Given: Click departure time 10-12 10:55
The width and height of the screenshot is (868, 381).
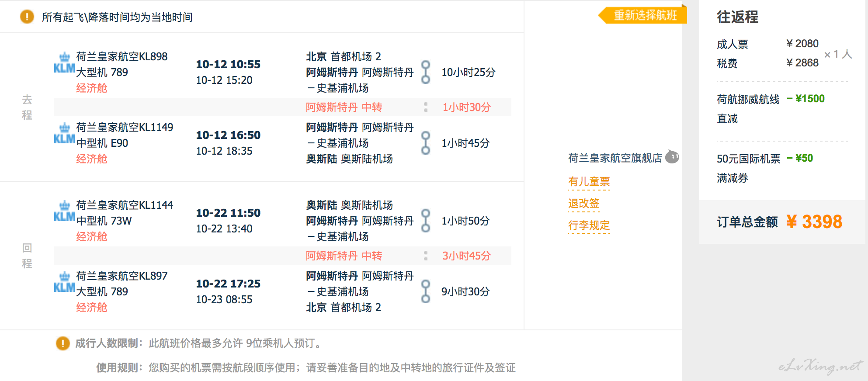Looking at the screenshot, I should [228, 64].
